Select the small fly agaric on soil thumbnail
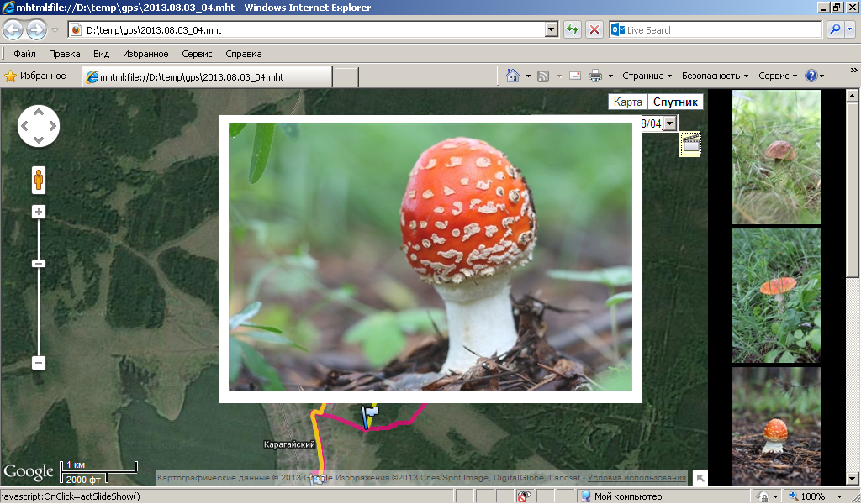Screen dimensions: 861x504 click(x=776, y=426)
